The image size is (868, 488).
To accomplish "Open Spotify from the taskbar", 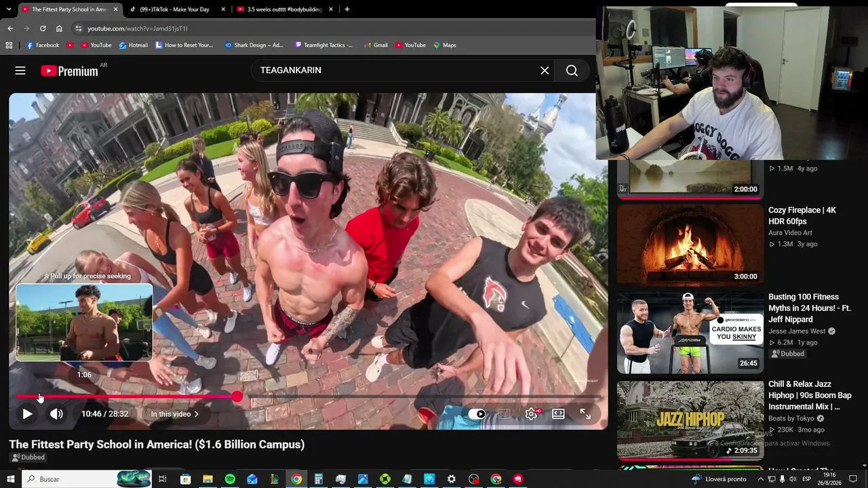I will 230,479.
